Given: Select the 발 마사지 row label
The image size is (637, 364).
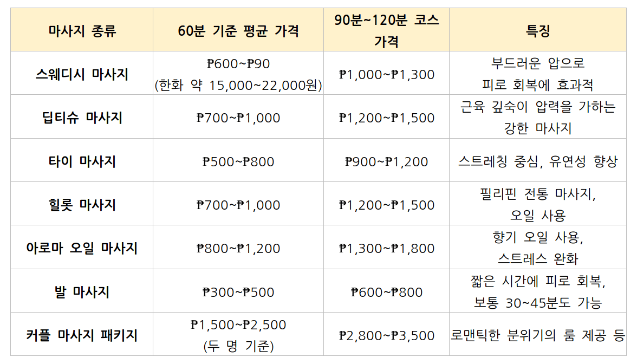Looking at the screenshot, I should (82, 292).
